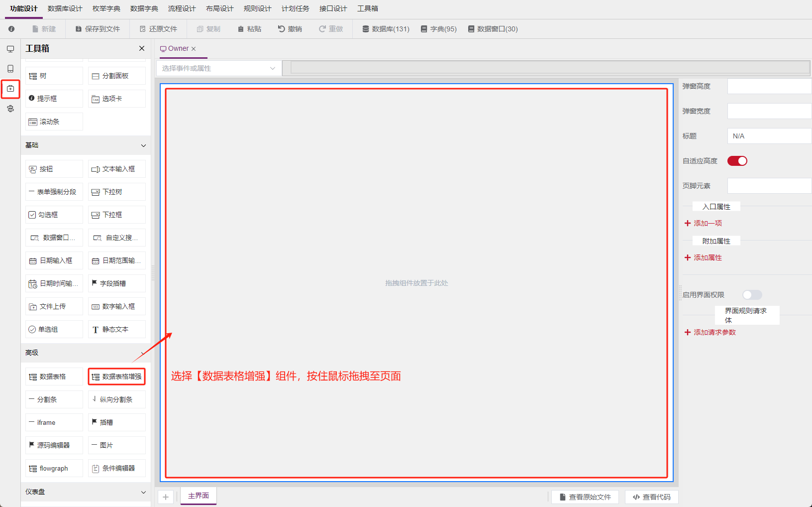
Task: Enable the interface permission (启用界面权限) switch
Action: (752, 295)
